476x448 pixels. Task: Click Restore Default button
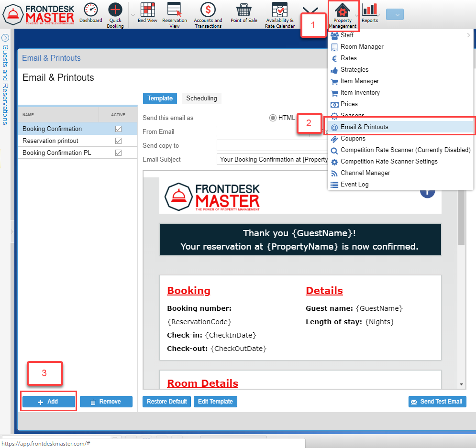[166, 402]
